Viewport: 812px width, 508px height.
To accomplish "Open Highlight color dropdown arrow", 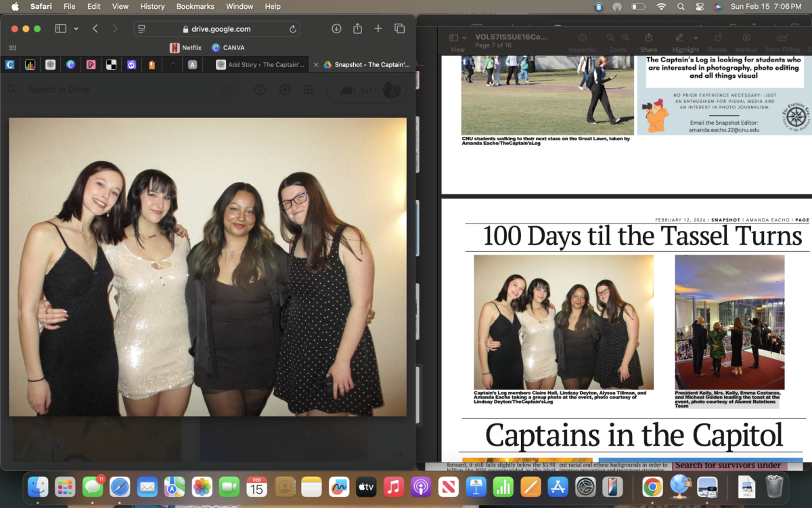I will coord(696,38).
